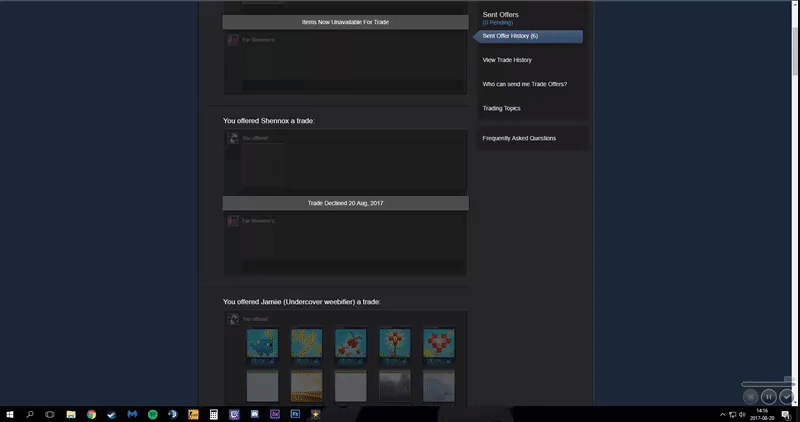800x422 pixels.
Task: Click Items Now Unavailable For Trade banner
Action: click(x=345, y=22)
